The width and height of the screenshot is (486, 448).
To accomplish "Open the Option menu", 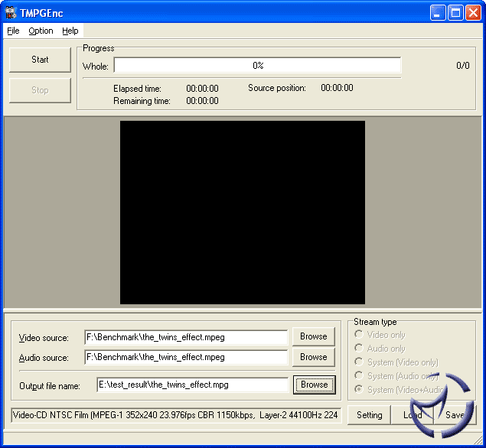I will click(x=41, y=31).
